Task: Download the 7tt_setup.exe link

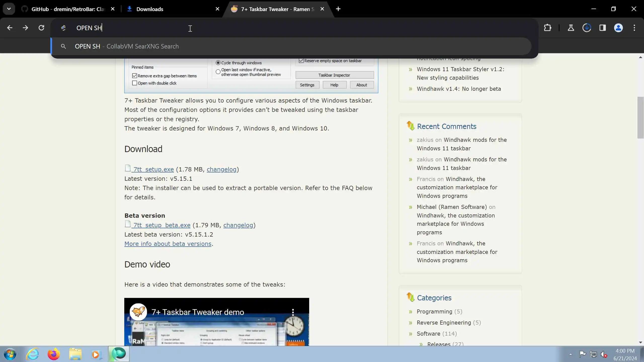Action: 153,169
